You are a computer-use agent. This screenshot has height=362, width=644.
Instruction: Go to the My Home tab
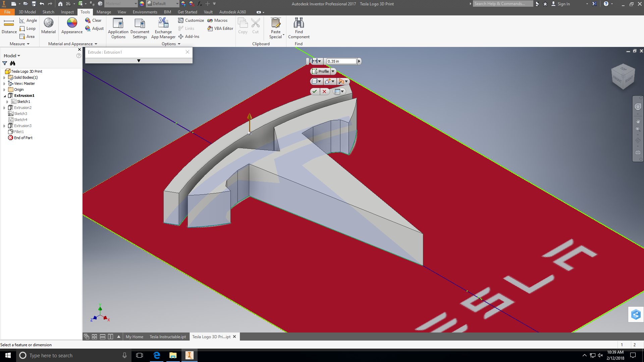135,337
